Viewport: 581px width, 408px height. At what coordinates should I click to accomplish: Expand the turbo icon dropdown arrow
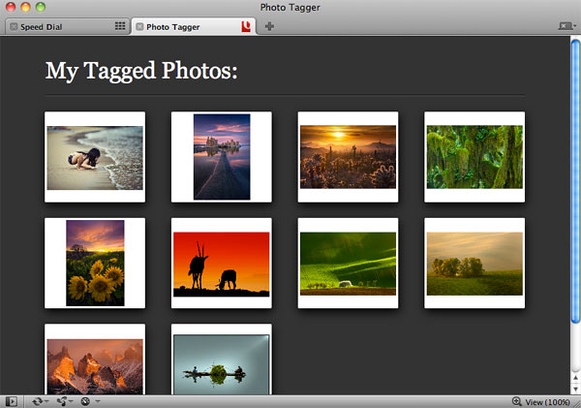[97, 401]
